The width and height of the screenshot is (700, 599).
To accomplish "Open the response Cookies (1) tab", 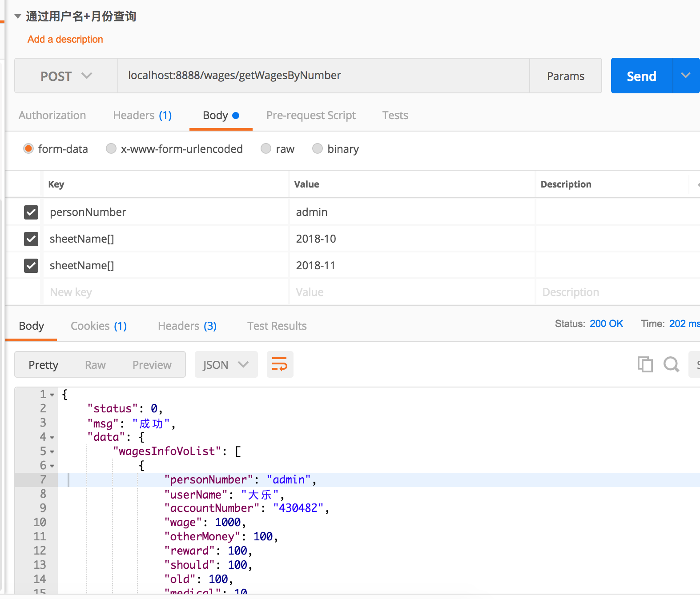I will pos(99,326).
